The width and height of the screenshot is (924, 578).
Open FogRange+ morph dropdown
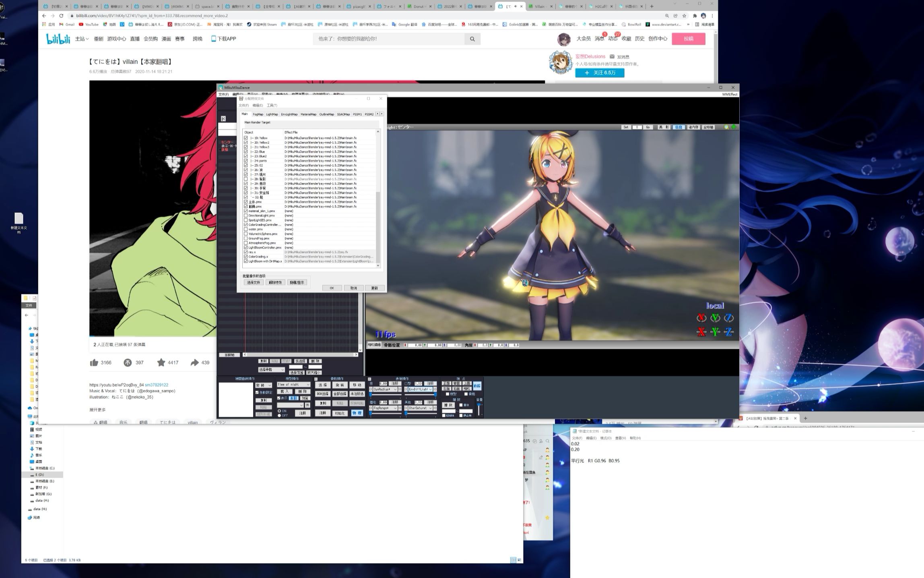(385, 408)
